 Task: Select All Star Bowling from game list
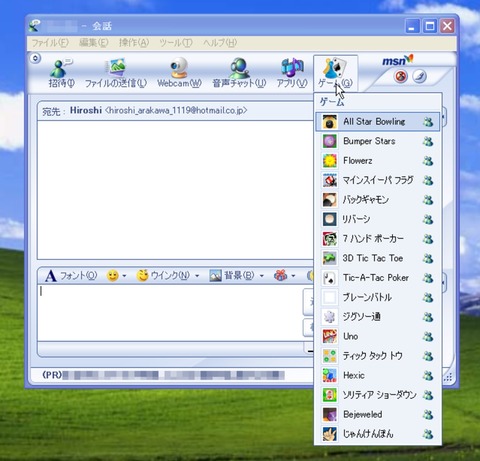pos(377,122)
